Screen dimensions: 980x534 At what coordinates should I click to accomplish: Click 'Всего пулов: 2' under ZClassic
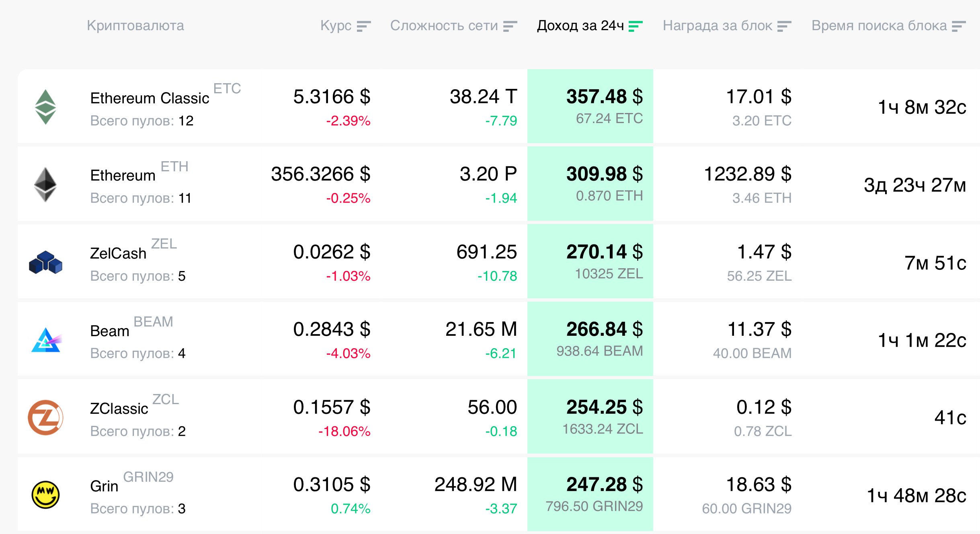point(138,431)
